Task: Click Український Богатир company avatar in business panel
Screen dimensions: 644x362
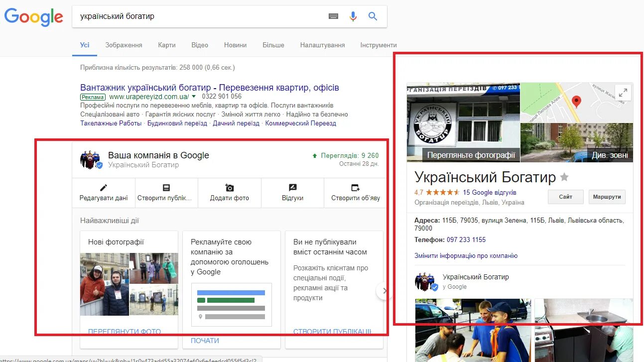Action: pos(91,159)
